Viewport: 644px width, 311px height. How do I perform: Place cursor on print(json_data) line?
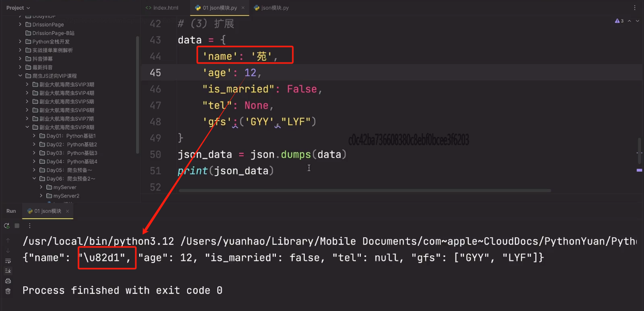pos(226,170)
